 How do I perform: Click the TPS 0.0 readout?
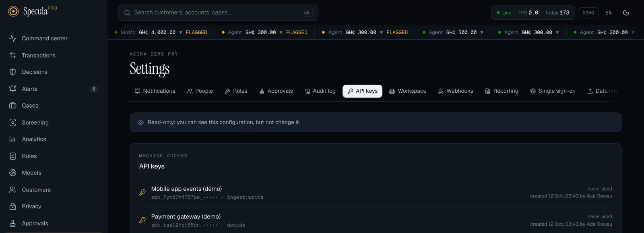tap(528, 13)
